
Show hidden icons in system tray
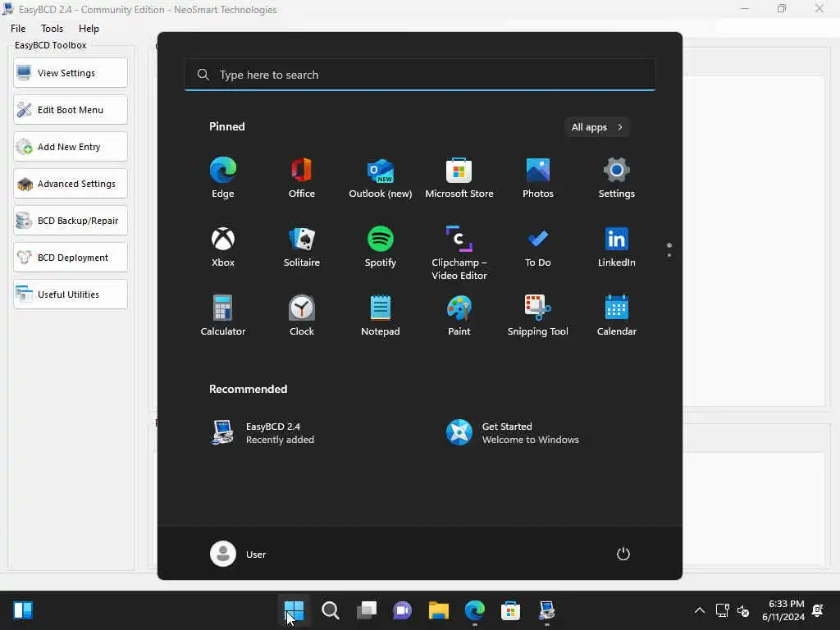click(700, 610)
